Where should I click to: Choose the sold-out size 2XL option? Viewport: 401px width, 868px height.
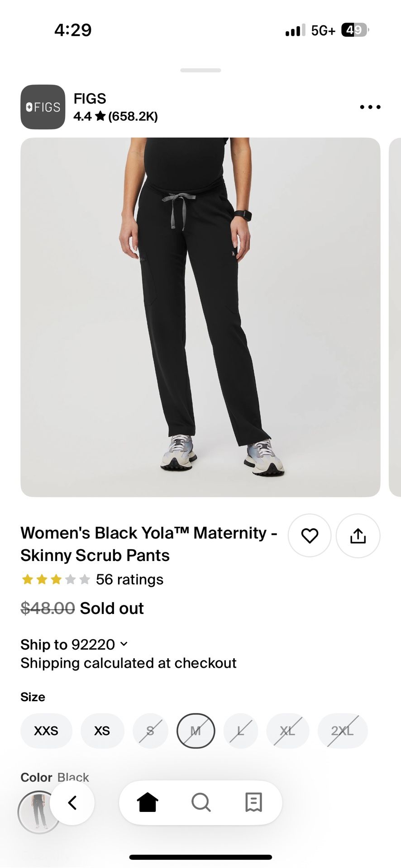click(x=342, y=731)
